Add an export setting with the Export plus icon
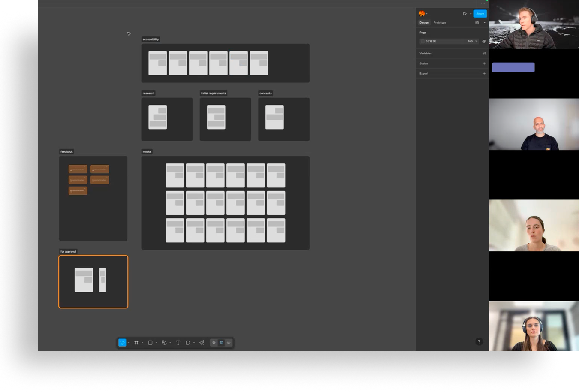 (x=484, y=73)
